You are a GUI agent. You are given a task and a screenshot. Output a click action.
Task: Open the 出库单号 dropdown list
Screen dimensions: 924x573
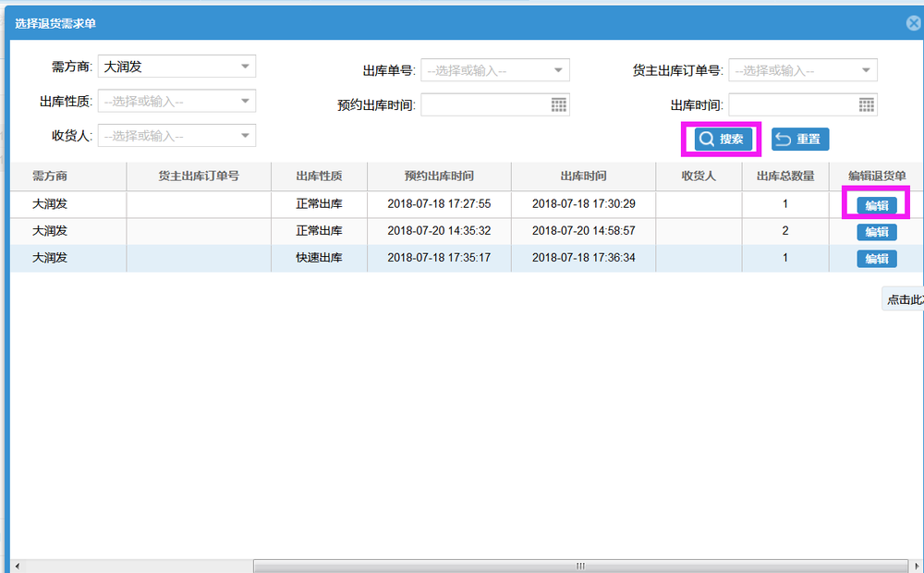(558, 70)
